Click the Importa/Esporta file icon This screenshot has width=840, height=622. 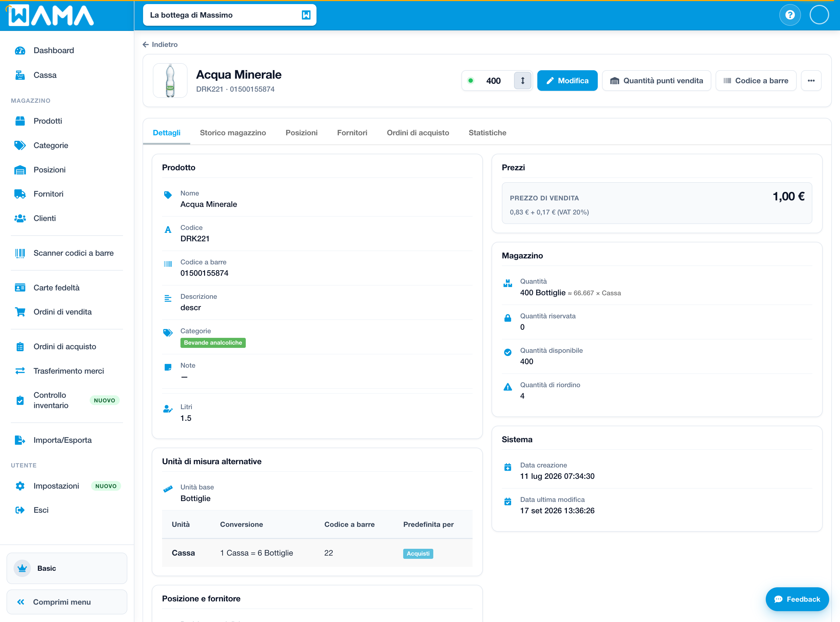(x=20, y=440)
